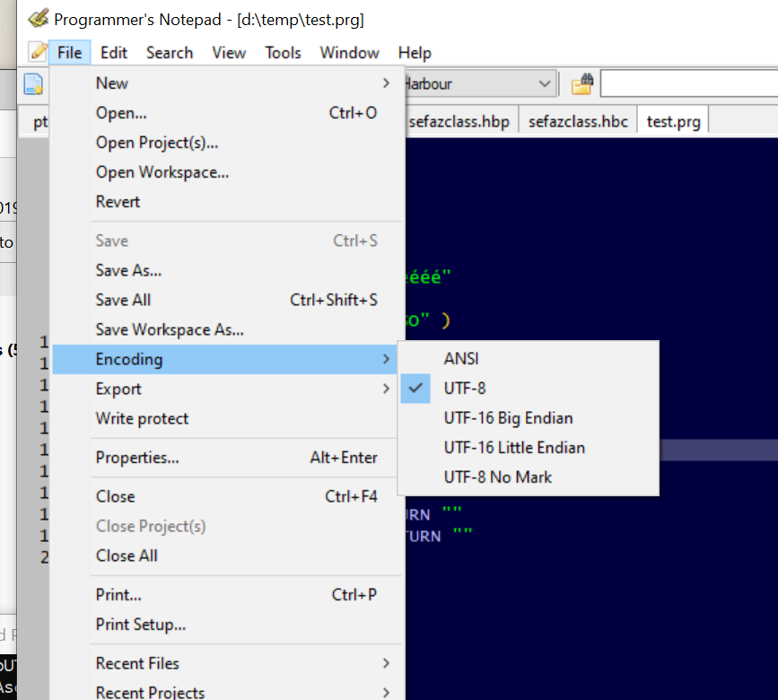The height and width of the screenshot is (700, 778).
Task: Click the toolbar search text field
Action: coord(689,83)
